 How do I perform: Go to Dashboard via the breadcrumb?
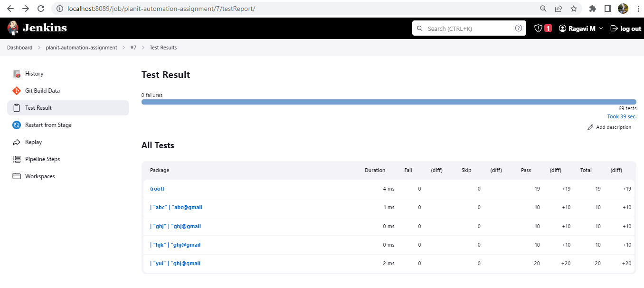pos(19,47)
